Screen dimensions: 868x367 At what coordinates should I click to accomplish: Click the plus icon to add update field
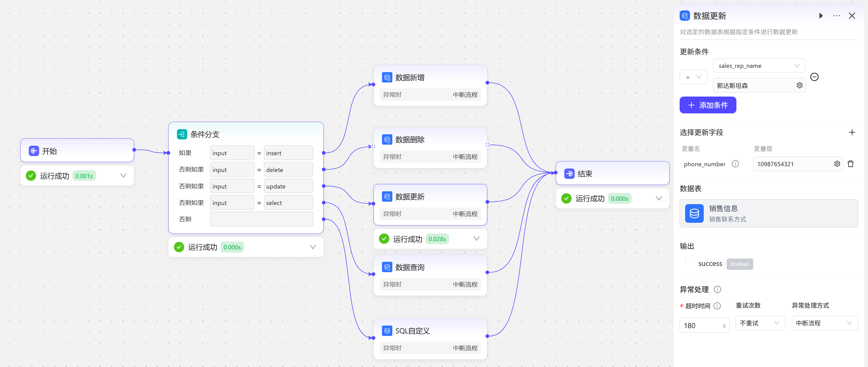pos(852,132)
